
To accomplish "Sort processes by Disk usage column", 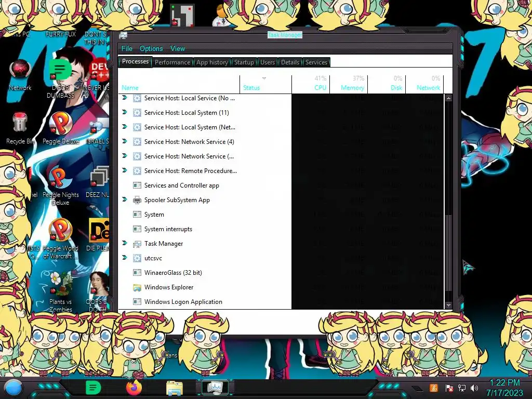I will (x=386, y=84).
